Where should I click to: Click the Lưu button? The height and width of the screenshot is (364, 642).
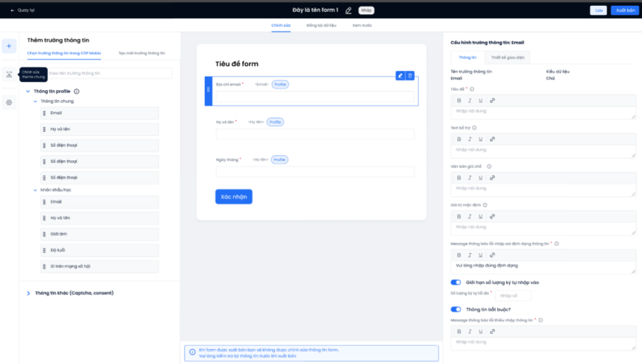tap(598, 10)
